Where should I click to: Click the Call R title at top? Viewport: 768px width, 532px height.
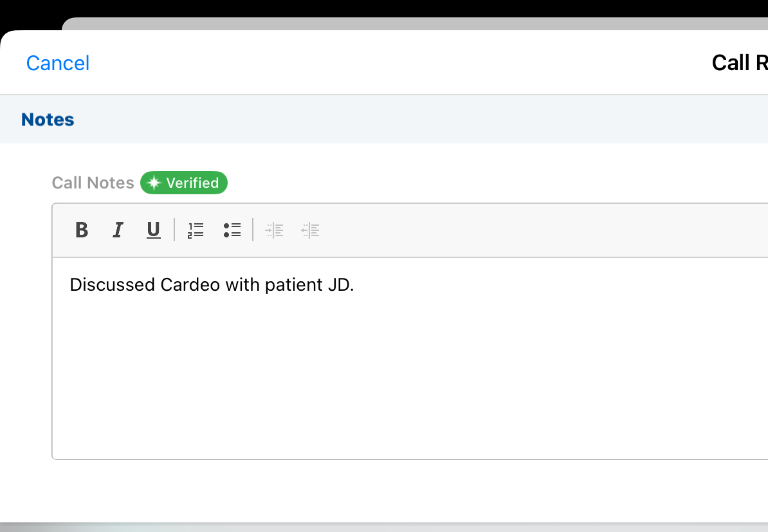(x=740, y=63)
